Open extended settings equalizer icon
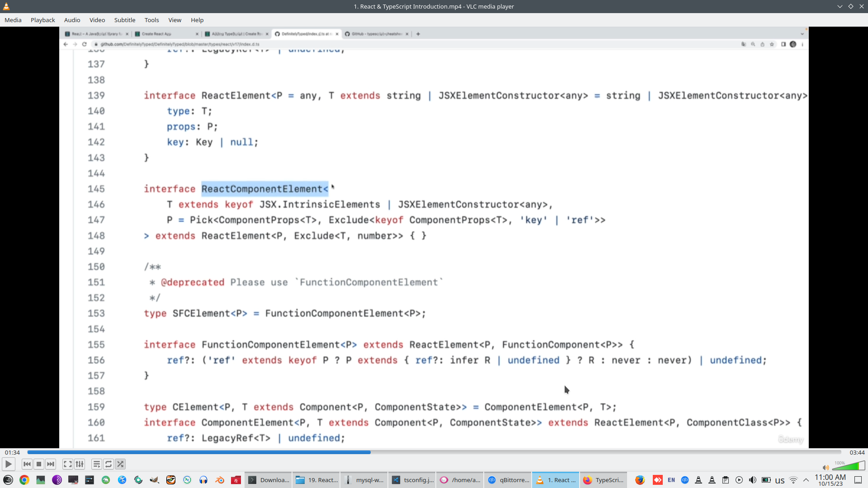The image size is (868, 488). (x=80, y=464)
